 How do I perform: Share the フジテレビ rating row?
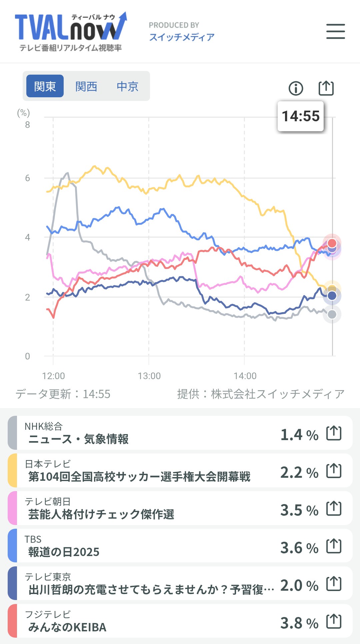[334, 621]
